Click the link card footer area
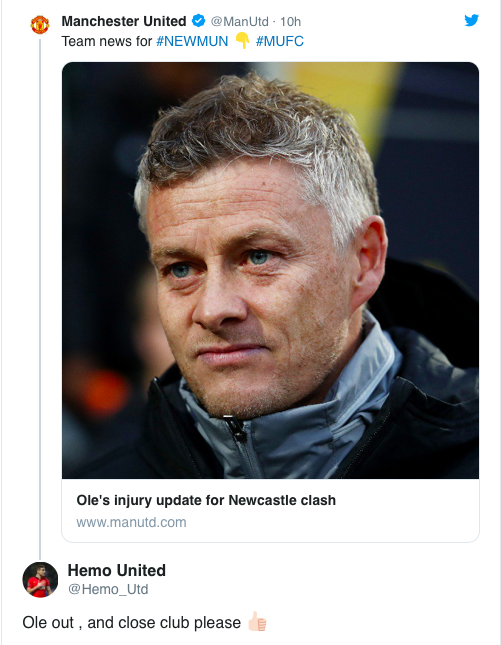 pyautogui.click(x=270, y=510)
